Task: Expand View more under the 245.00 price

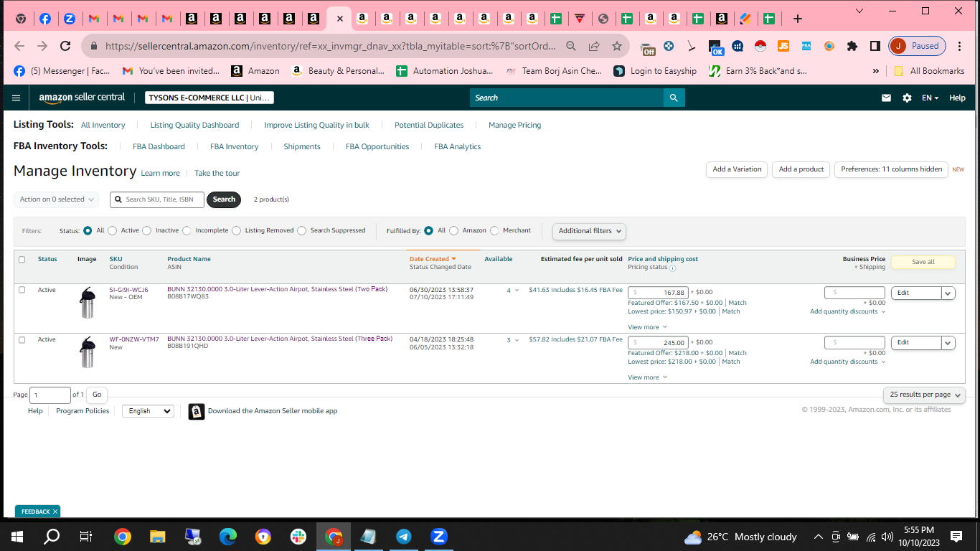Action: coord(647,377)
